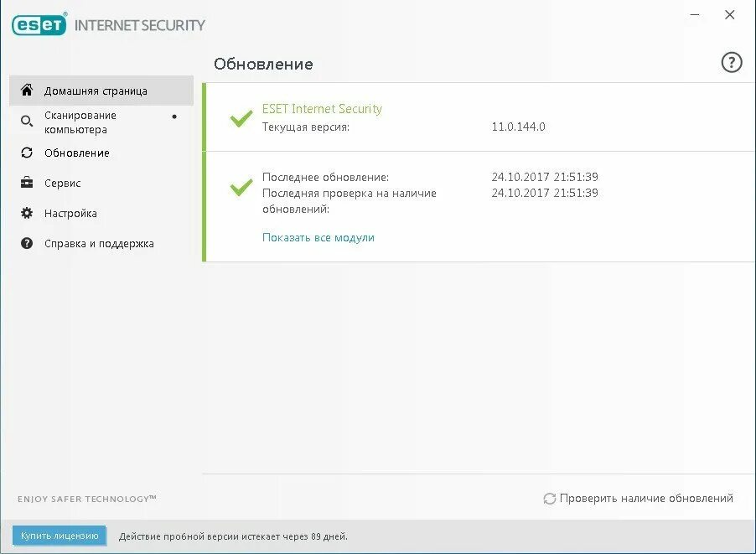
Task: Click the dot indicator beside Сканирование компьютера
Action: [174, 116]
